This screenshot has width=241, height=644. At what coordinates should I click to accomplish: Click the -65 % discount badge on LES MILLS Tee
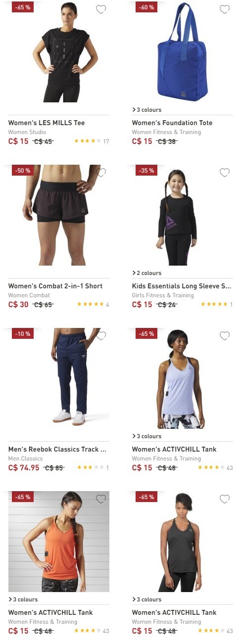[22, 7]
